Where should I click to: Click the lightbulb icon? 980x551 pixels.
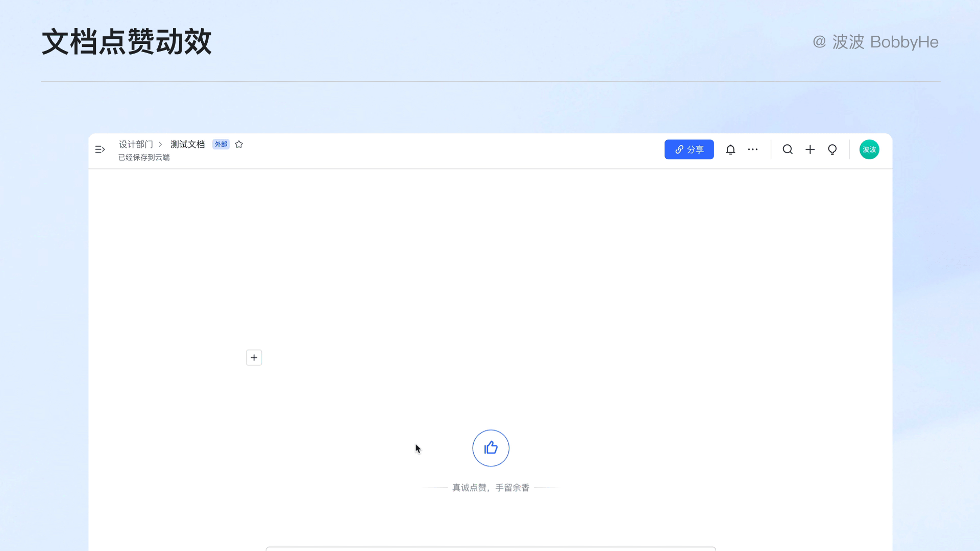(832, 149)
